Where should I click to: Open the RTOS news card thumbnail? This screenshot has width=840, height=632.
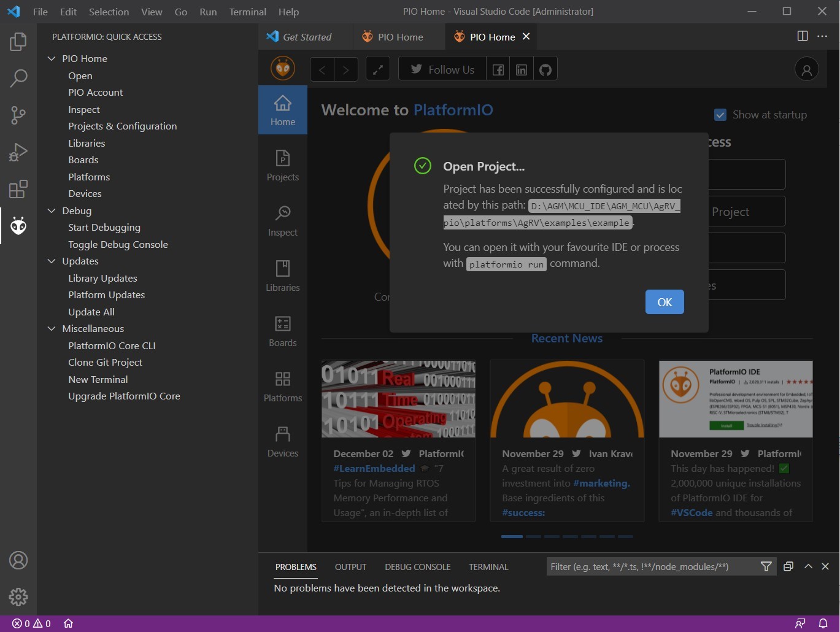[399, 398]
